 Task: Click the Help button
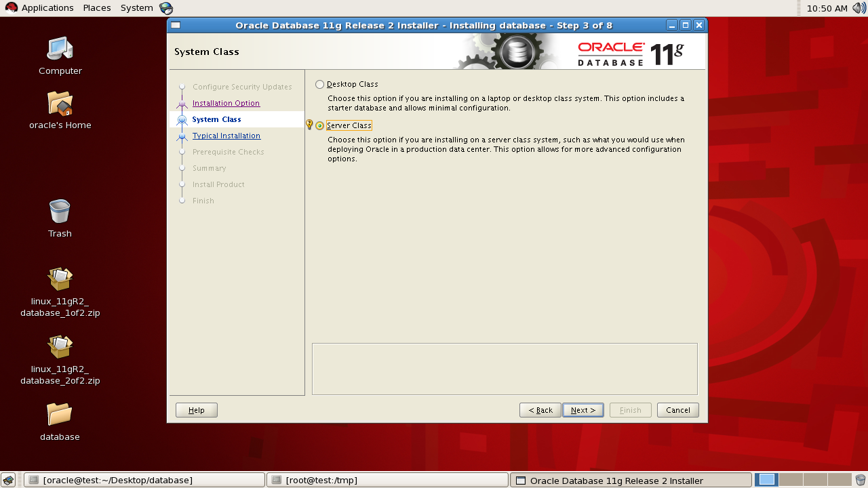coord(197,410)
